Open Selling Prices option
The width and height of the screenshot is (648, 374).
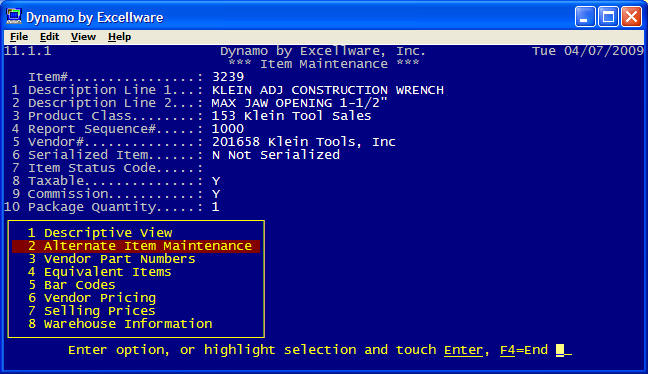coord(92,311)
